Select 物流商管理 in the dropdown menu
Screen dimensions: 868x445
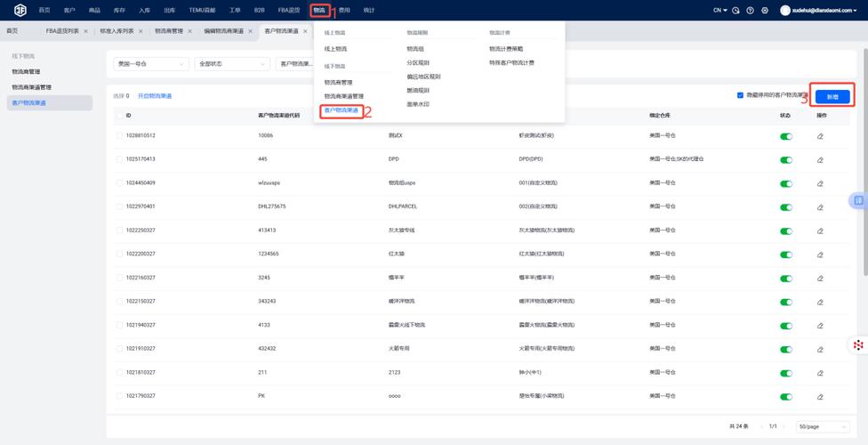coord(338,83)
